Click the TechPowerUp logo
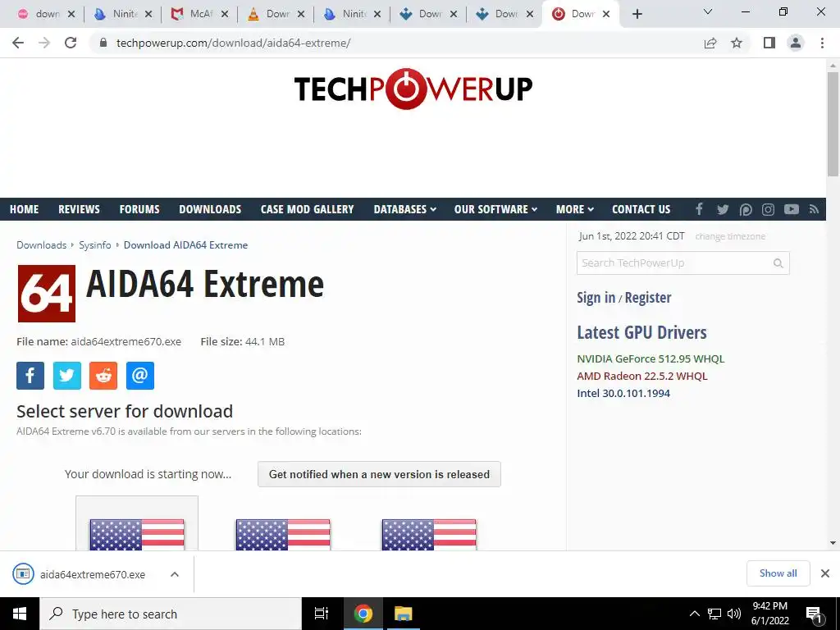840x630 pixels. [x=413, y=89]
